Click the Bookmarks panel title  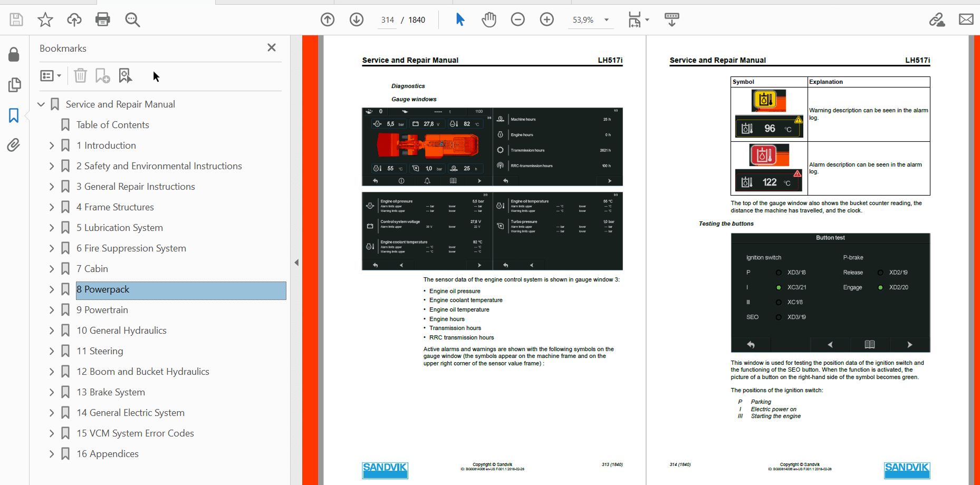(x=63, y=48)
